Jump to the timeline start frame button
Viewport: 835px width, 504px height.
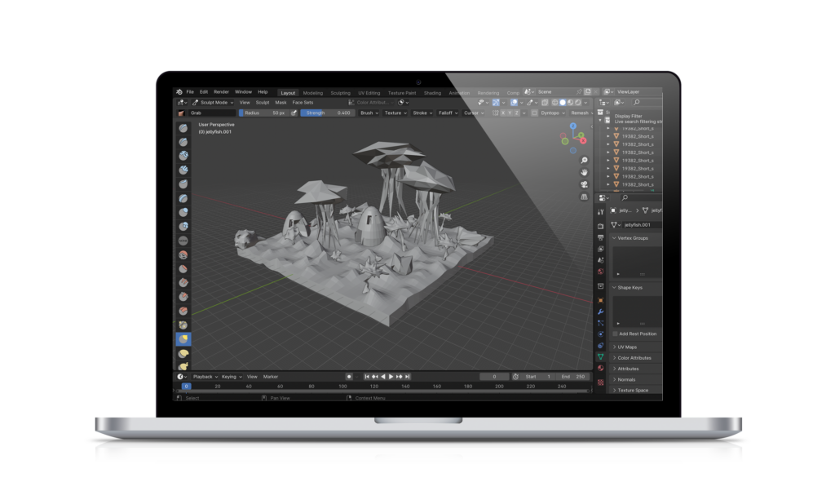pos(366,377)
